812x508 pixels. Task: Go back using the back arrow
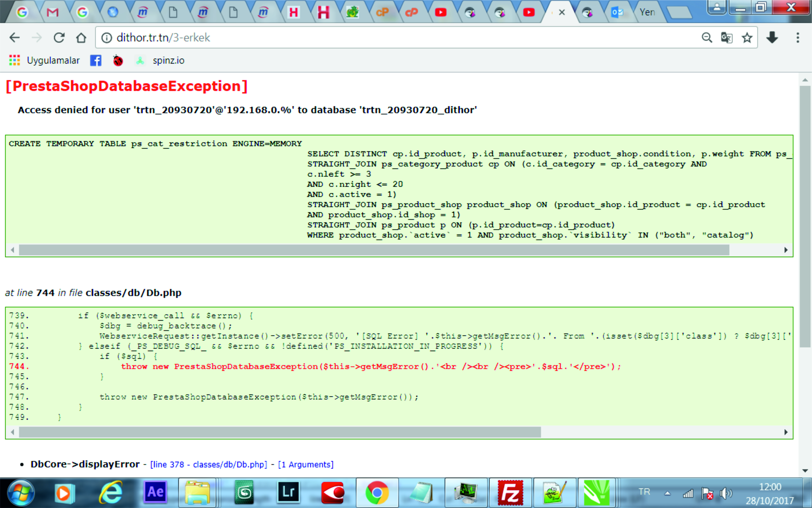click(15, 38)
